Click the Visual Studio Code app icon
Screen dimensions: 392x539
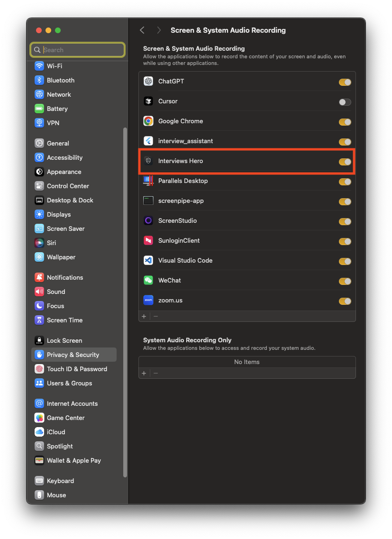(148, 260)
